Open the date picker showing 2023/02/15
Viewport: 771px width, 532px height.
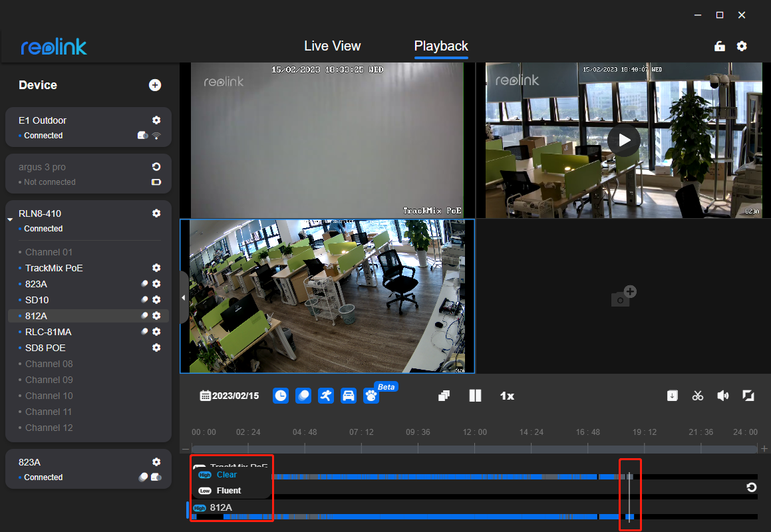coord(230,396)
